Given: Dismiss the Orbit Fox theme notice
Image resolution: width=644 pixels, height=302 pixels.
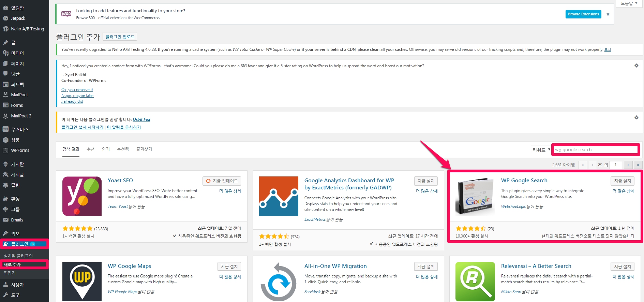Looking at the screenshot, I should (636, 117).
